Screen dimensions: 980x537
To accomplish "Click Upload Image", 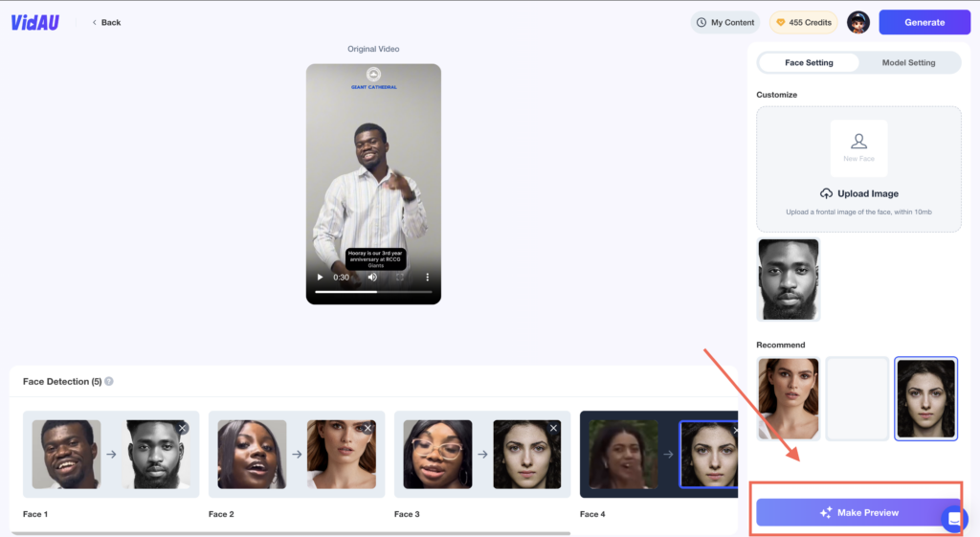I will (x=858, y=193).
